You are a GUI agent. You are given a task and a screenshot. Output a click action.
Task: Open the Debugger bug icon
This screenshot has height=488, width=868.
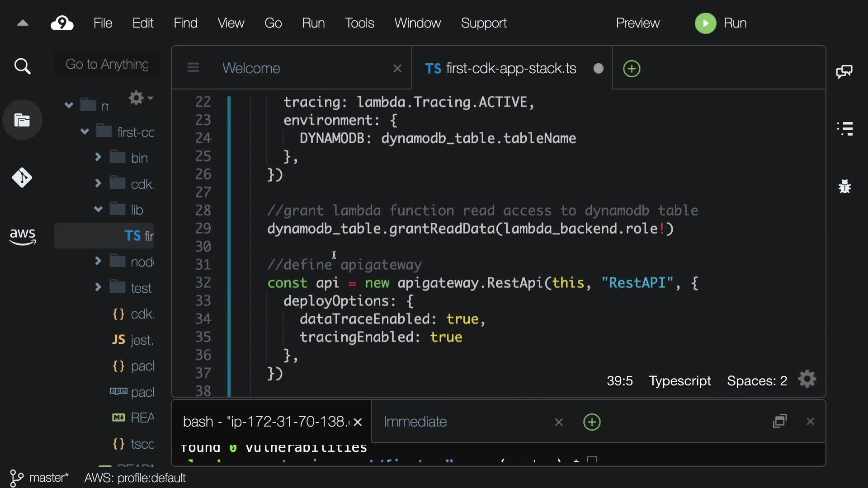(844, 186)
